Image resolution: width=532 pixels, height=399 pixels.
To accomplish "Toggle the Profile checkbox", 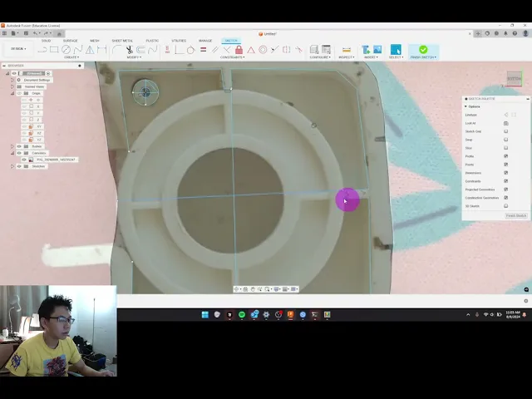I will click(506, 156).
